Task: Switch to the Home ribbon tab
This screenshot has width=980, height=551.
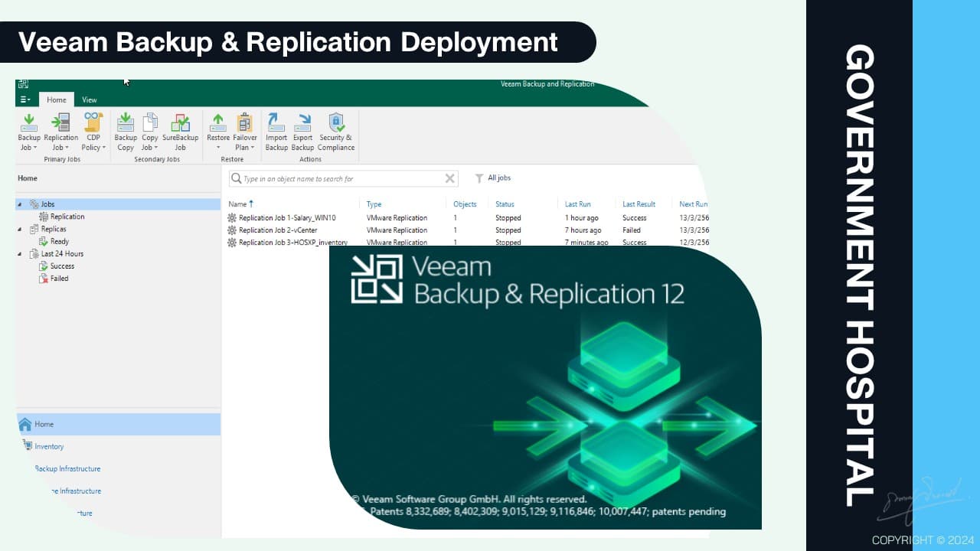Action: (x=57, y=99)
